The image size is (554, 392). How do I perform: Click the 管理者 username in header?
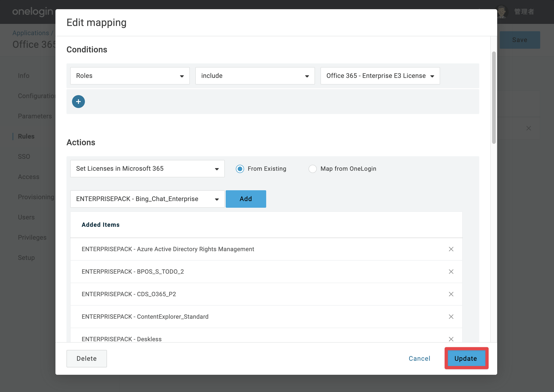(524, 11)
